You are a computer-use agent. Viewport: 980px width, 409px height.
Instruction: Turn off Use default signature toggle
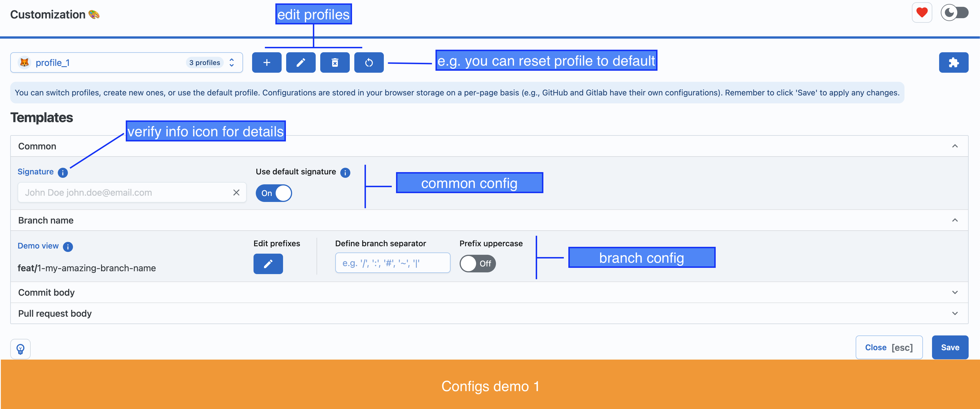pos(274,193)
